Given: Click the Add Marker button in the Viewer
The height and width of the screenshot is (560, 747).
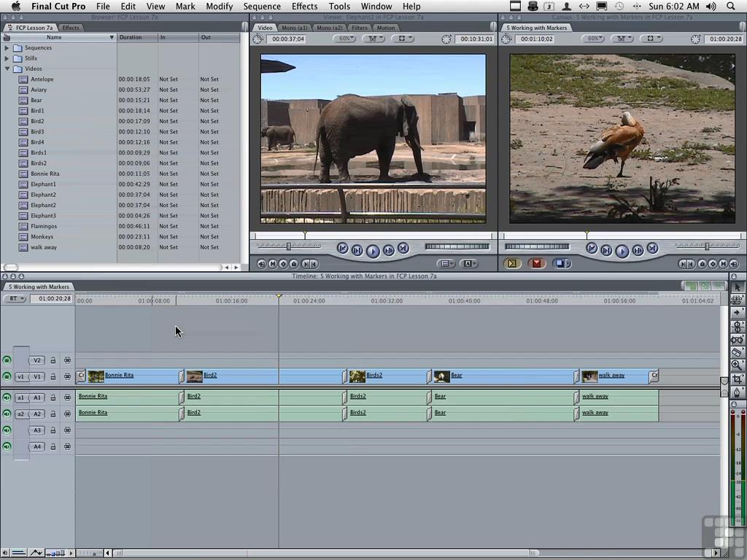Looking at the screenshot, I should [294, 264].
